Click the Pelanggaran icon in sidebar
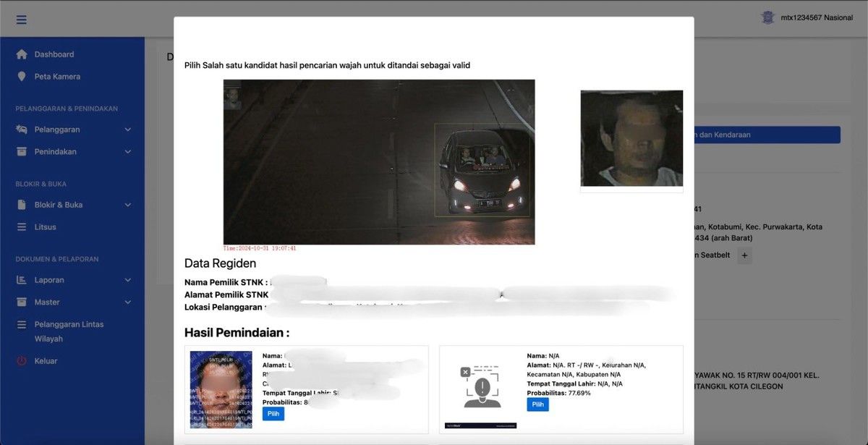Viewport: 868px width, 445px height. pyautogui.click(x=22, y=130)
